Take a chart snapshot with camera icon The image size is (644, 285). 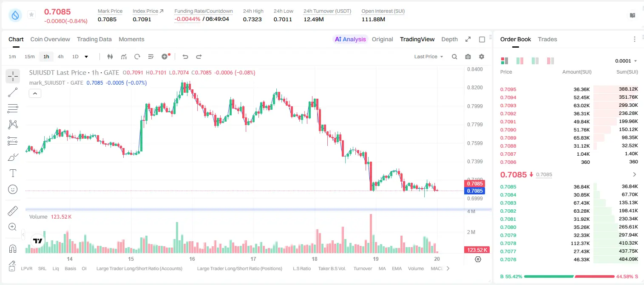click(x=468, y=57)
